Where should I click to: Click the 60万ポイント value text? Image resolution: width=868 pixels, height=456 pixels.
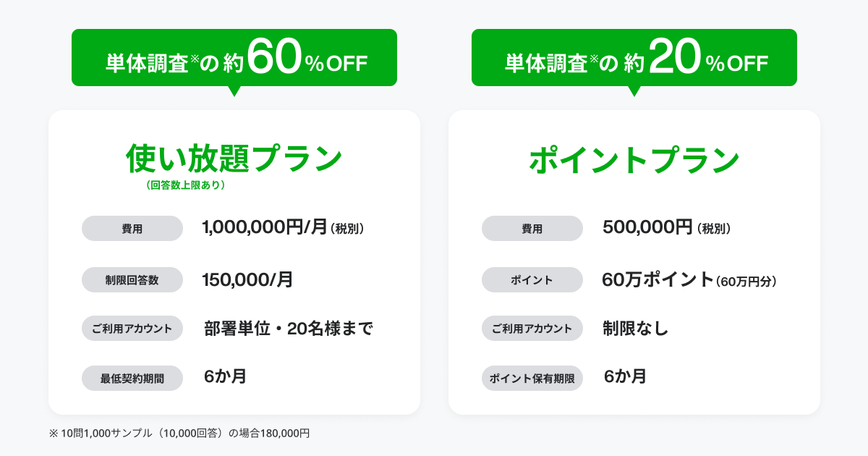click(x=658, y=279)
